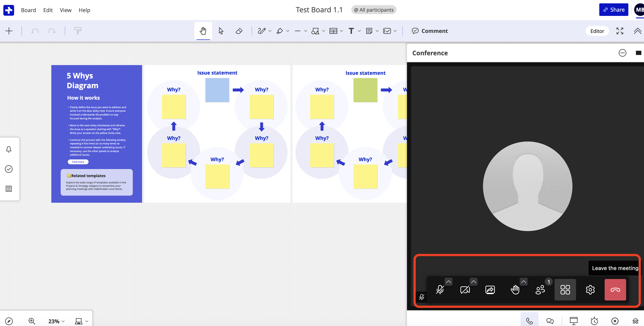Expand microphone options caret

point(449,282)
